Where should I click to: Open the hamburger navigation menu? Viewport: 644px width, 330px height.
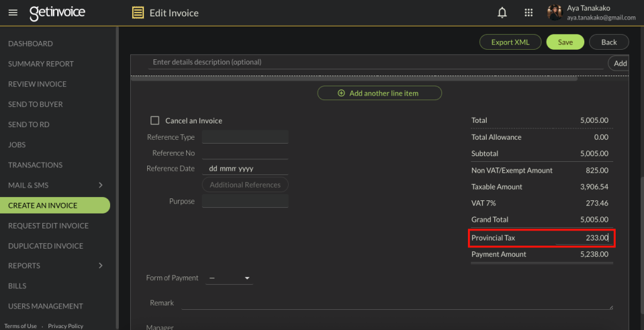[14, 13]
